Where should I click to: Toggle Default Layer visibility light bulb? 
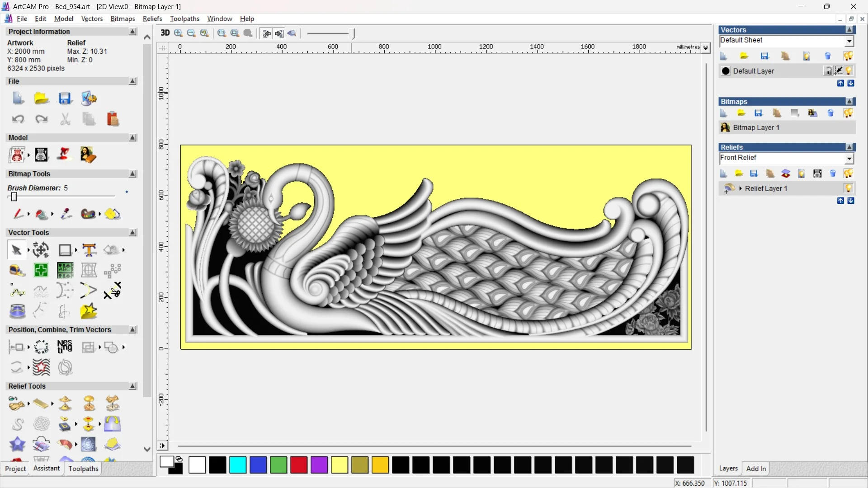[849, 71]
